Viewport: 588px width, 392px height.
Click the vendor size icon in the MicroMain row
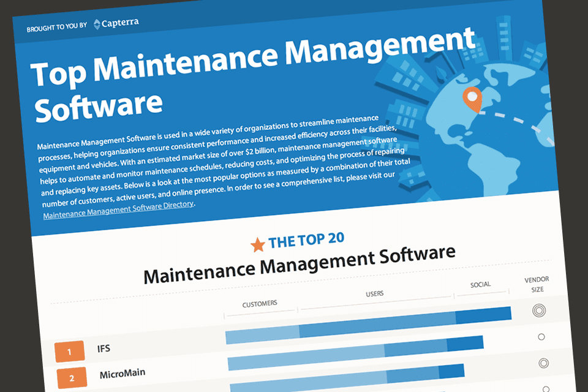point(541,337)
